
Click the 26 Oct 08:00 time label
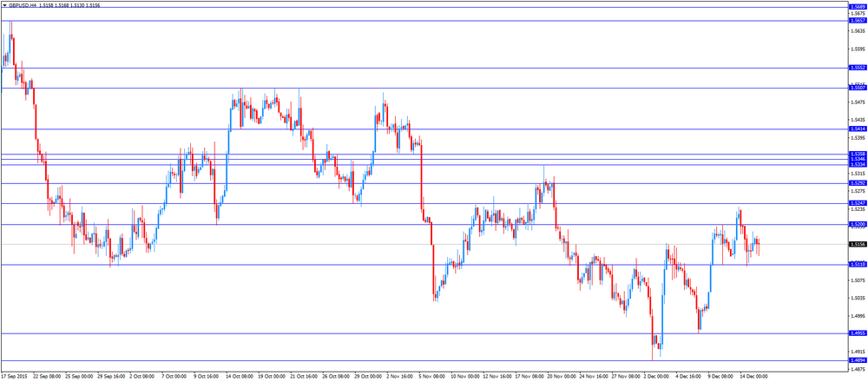pyautogui.click(x=334, y=376)
